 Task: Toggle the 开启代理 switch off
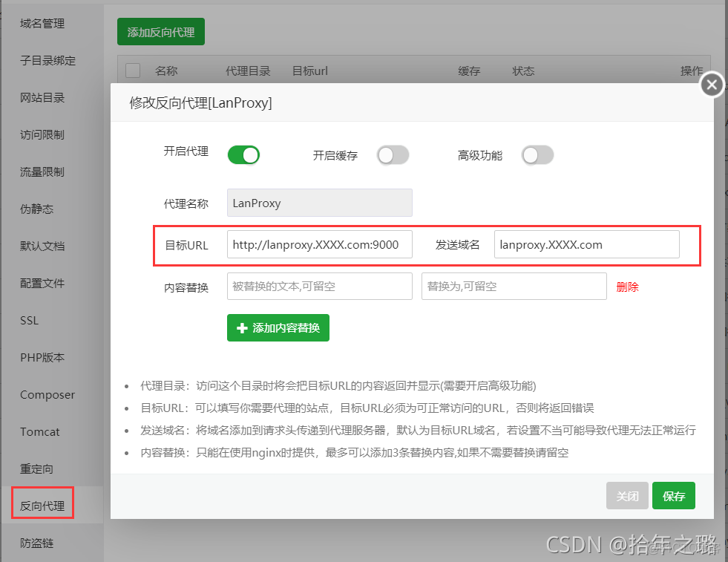tap(243, 154)
